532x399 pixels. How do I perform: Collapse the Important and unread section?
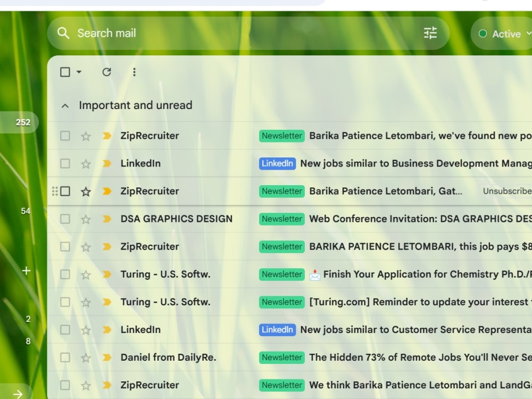coord(65,106)
